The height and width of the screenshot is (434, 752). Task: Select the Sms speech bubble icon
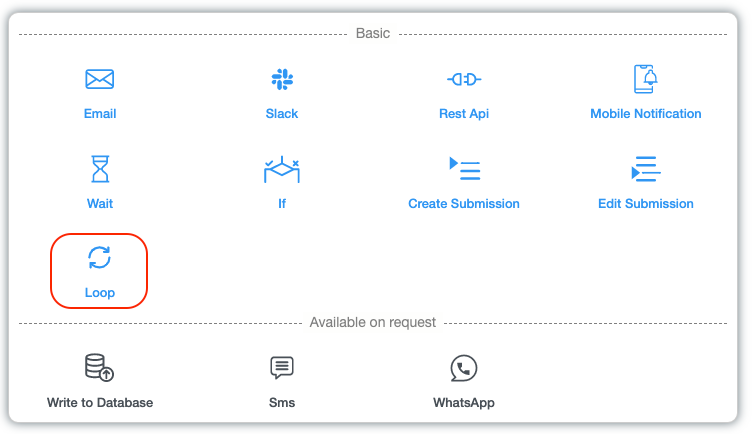click(282, 367)
